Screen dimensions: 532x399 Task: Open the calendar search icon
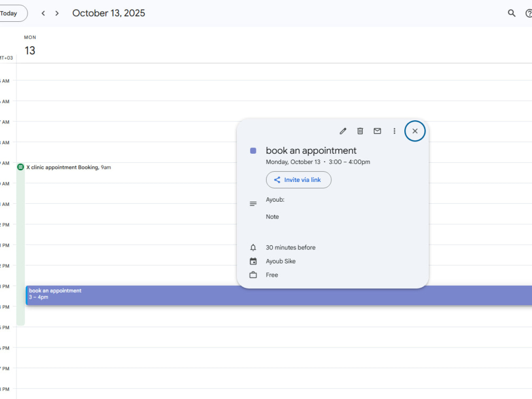[x=511, y=13]
